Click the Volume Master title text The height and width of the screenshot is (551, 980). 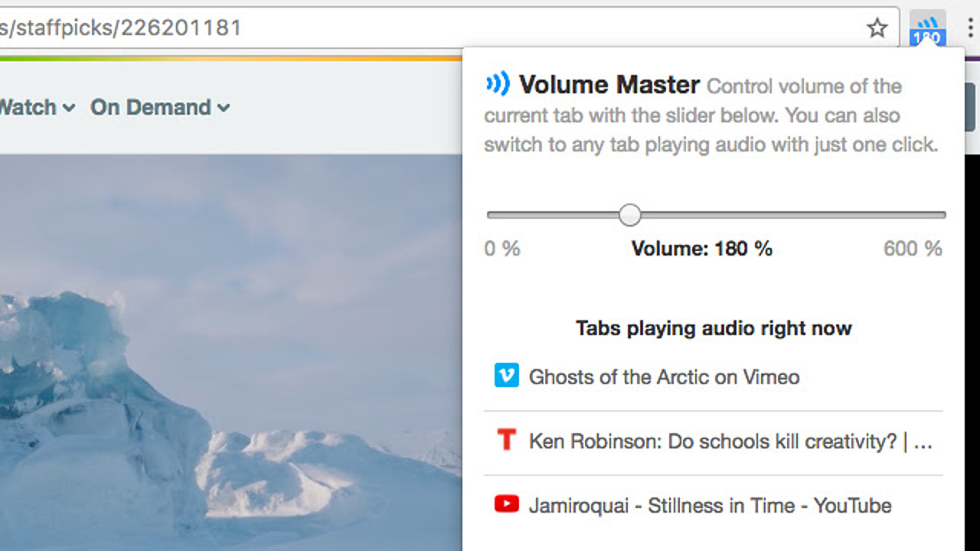click(609, 84)
